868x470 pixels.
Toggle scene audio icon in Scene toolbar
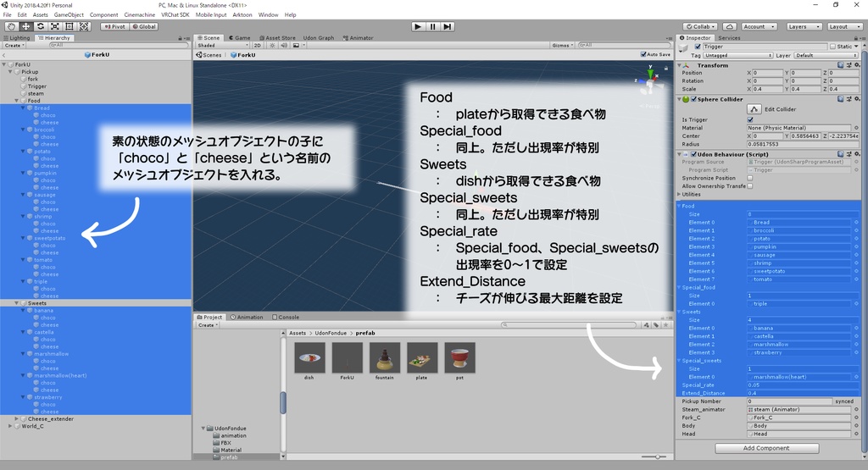pos(283,46)
